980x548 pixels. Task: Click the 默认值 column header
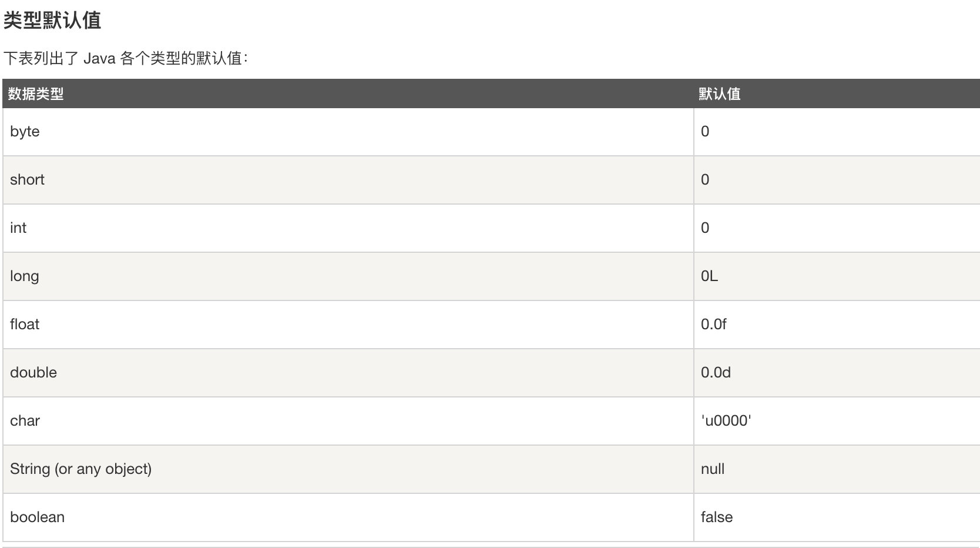click(719, 94)
